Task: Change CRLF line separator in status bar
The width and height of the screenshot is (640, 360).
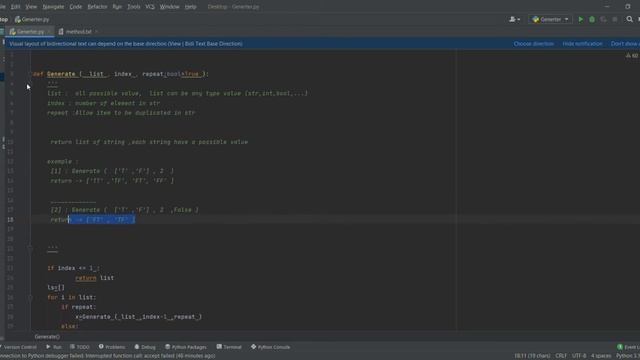Action: coord(561,356)
